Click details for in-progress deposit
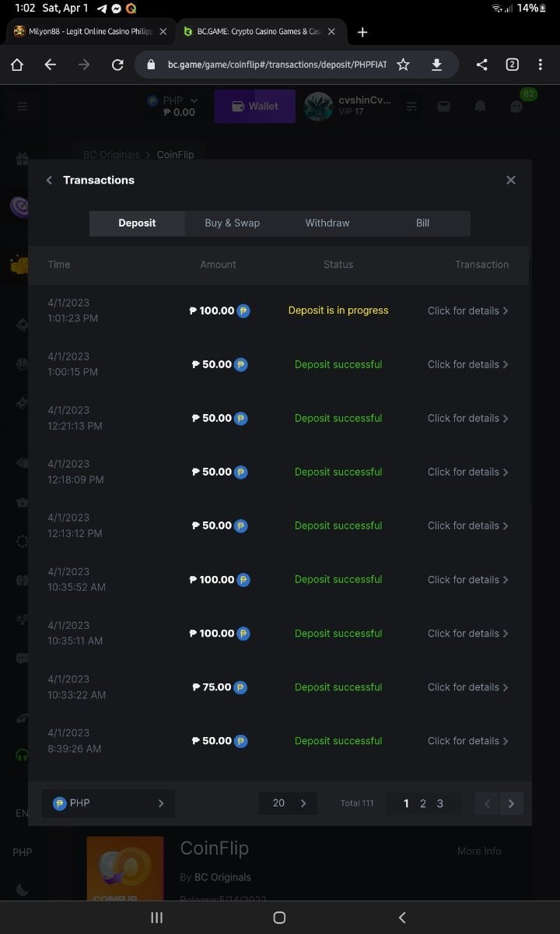560x934 pixels. [x=467, y=311]
